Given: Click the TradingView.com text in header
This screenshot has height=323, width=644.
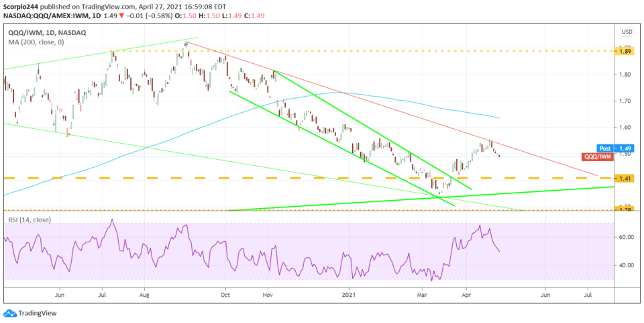Looking at the screenshot, I should tap(109, 7).
